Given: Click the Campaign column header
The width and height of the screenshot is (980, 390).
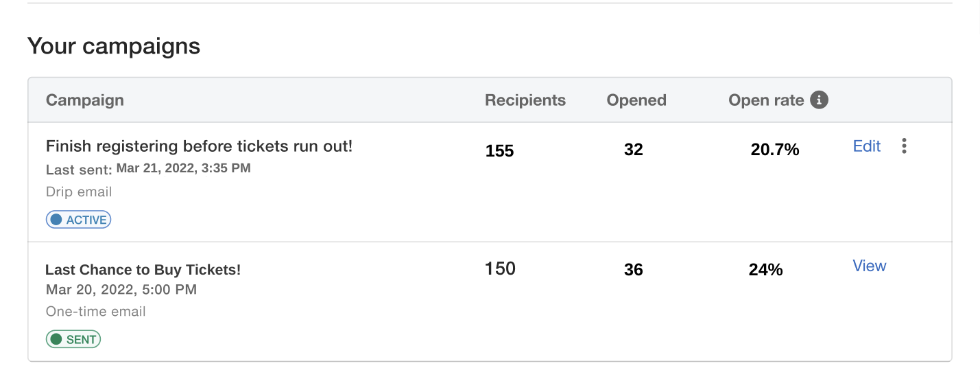Looking at the screenshot, I should click(85, 100).
